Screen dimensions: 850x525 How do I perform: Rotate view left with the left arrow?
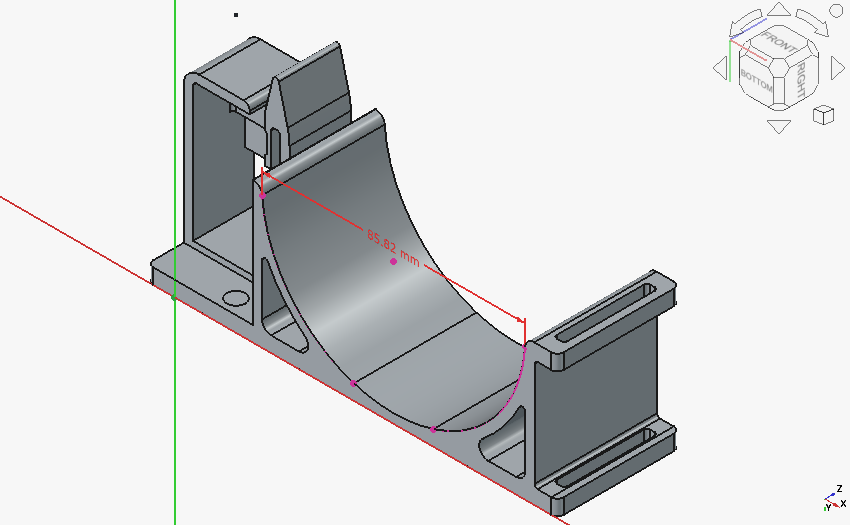tap(720, 68)
